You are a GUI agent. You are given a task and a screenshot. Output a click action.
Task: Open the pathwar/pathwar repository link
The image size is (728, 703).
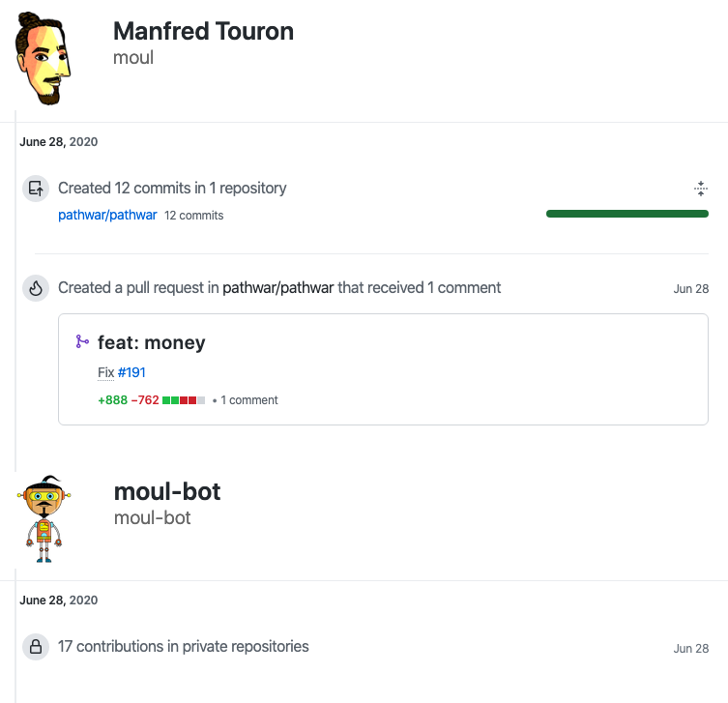pyautogui.click(x=107, y=215)
